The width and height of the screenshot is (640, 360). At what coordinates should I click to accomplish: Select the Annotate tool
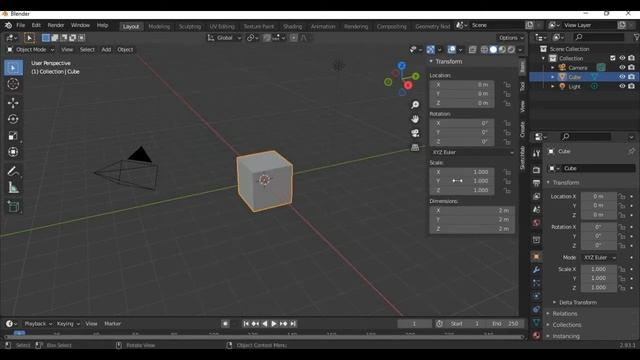coord(13,171)
